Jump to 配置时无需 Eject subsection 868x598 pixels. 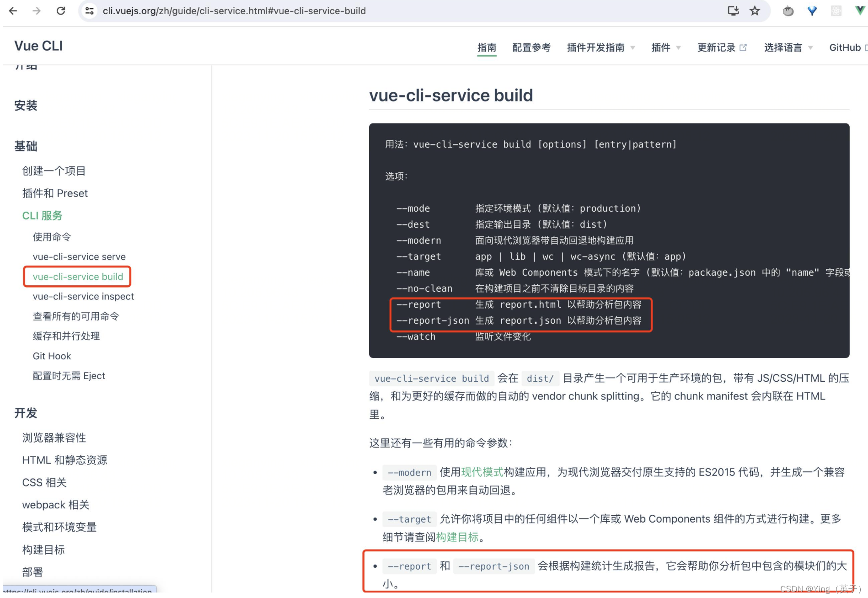pos(69,376)
